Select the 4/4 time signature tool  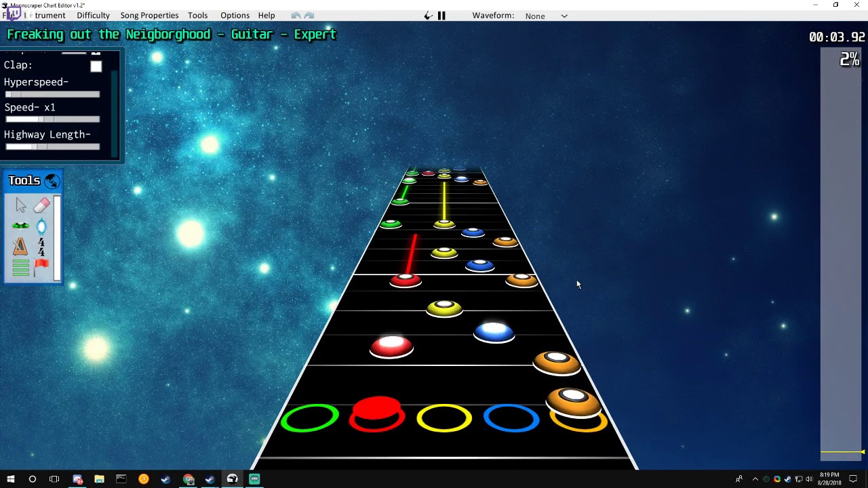pos(41,247)
